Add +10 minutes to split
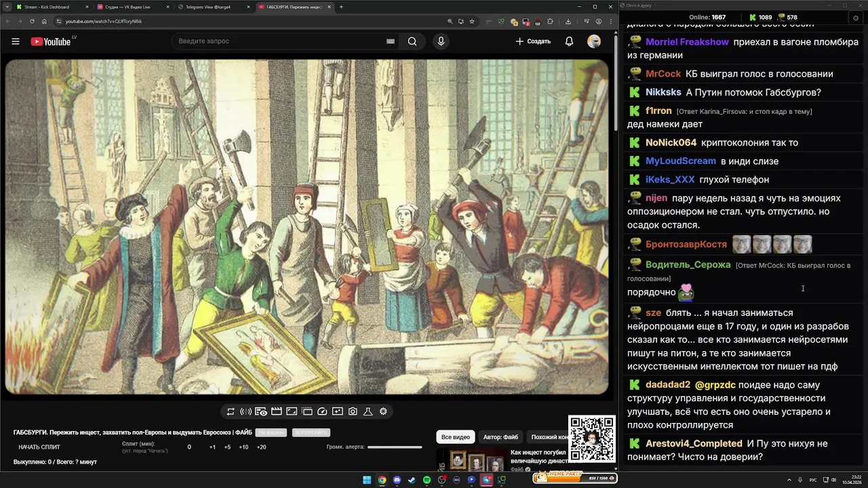868x488 pixels. pyautogui.click(x=243, y=447)
